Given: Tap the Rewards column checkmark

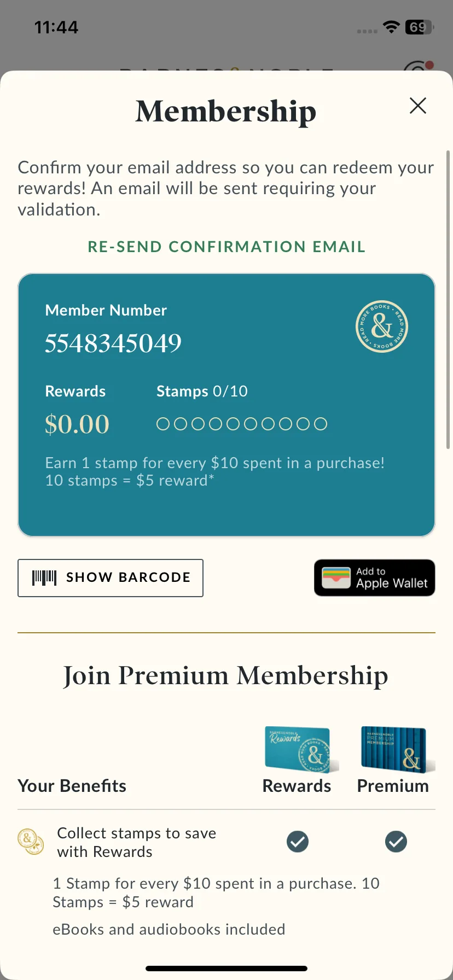Looking at the screenshot, I should point(298,842).
